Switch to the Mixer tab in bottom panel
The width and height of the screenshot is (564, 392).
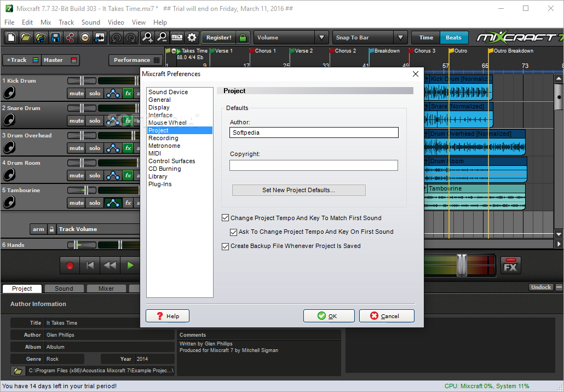click(106, 289)
